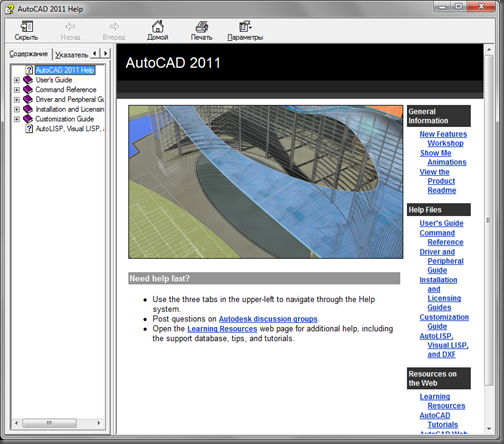Click the Resources on the Web heading

click(438, 378)
